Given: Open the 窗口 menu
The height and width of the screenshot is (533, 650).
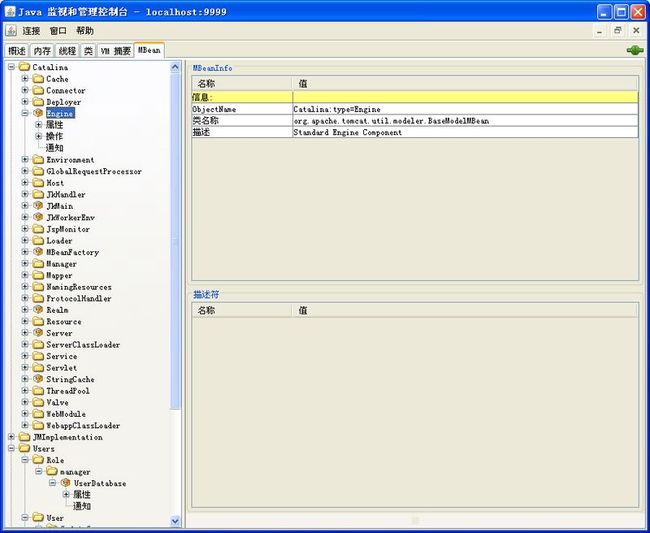Looking at the screenshot, I should click(x=58, y=31).
